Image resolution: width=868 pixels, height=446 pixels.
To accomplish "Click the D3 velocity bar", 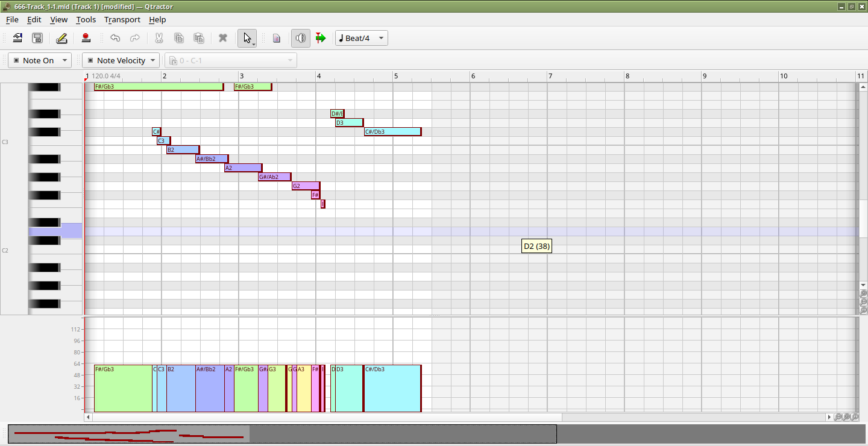I will [x=350, y=388].
